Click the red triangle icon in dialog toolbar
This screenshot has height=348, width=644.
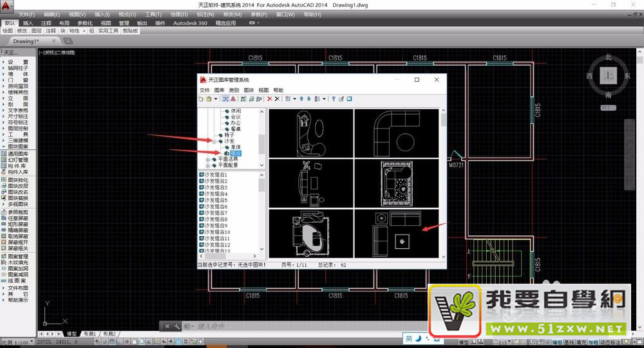pyautogui.click(x=233, y=99)
